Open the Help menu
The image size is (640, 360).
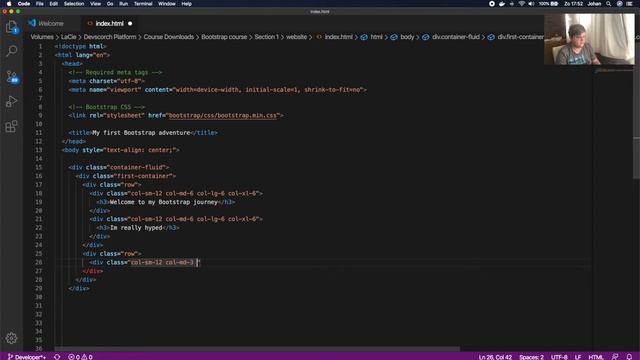[x=187, y=4]
